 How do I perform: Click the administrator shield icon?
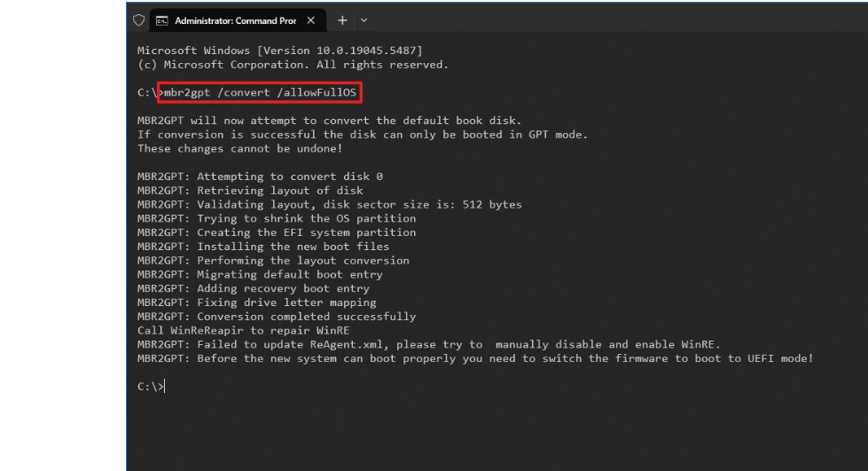(x=137, y=20)
